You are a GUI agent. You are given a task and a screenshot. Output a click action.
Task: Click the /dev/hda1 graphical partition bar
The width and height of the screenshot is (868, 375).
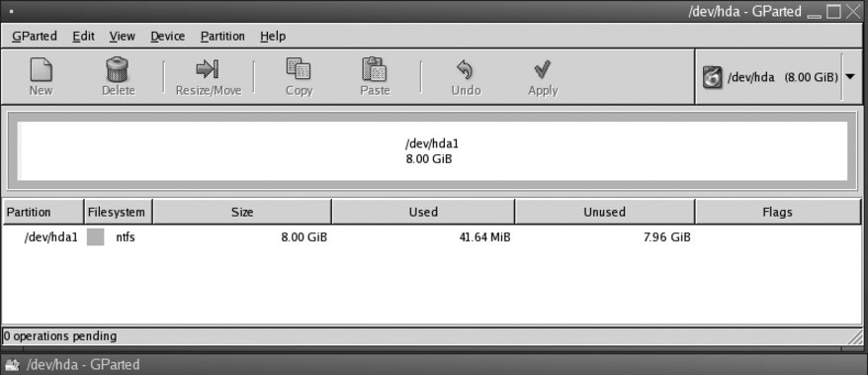pos(432,151)
